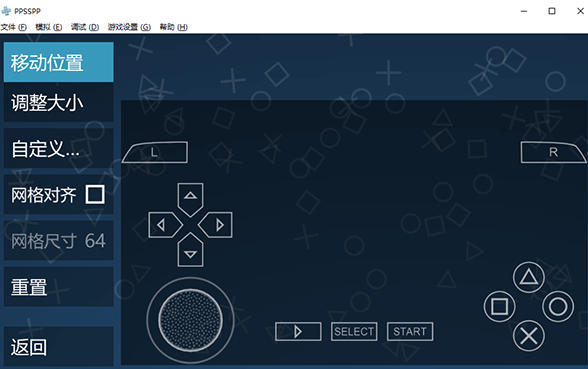
Task: Select the R shoulder button
Action: point(554,152)
